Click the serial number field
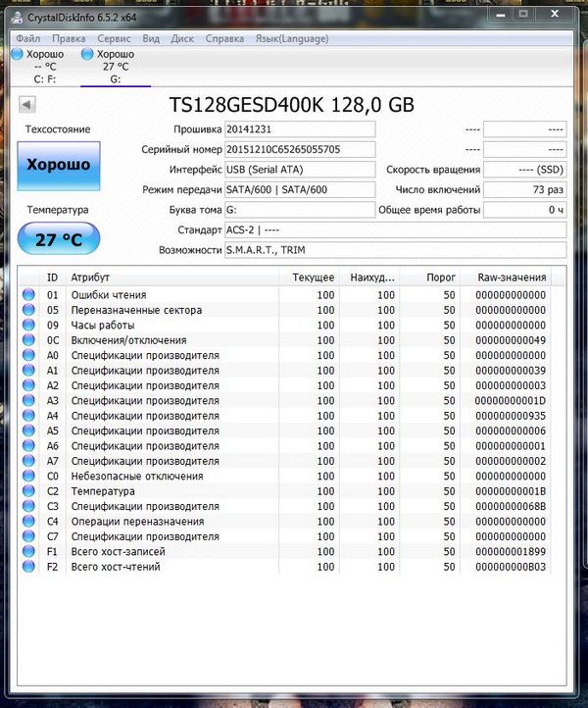Screen dimensions: 588x708 click(x=299, y=150)
